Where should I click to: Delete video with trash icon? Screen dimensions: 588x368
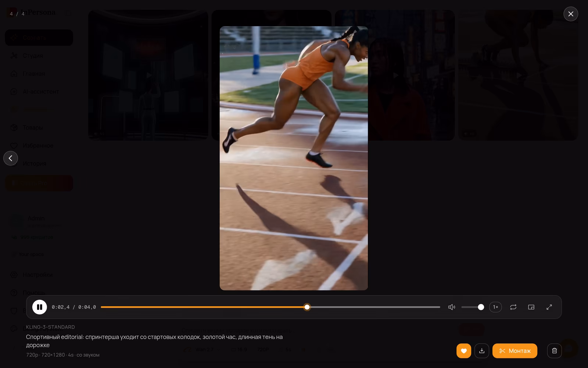[554, 351]
